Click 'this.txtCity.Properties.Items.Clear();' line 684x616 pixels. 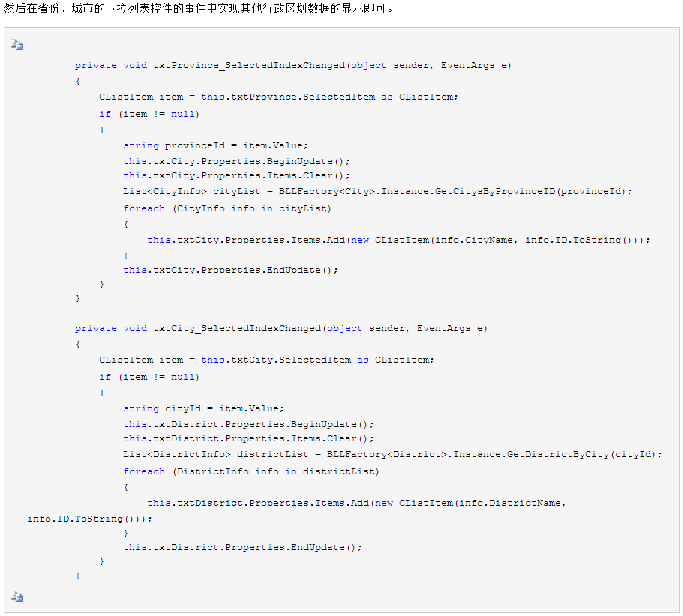(x=236, y=175)
